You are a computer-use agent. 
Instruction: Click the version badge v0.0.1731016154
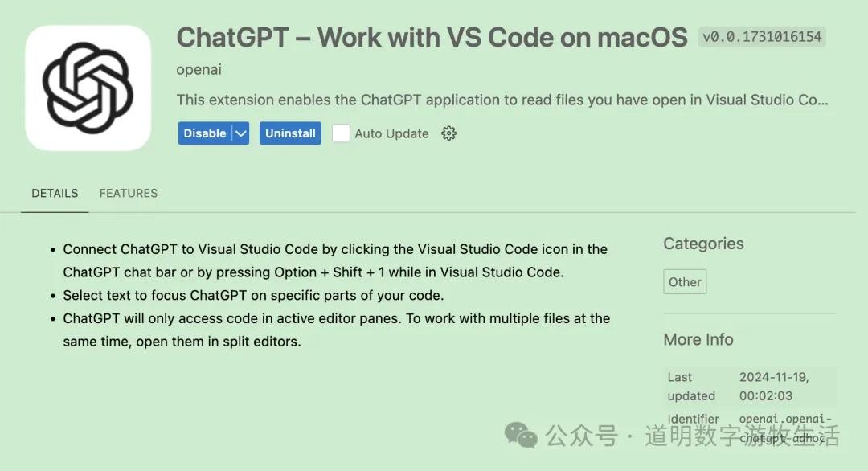pyautogui.click(x=762, y=37)
